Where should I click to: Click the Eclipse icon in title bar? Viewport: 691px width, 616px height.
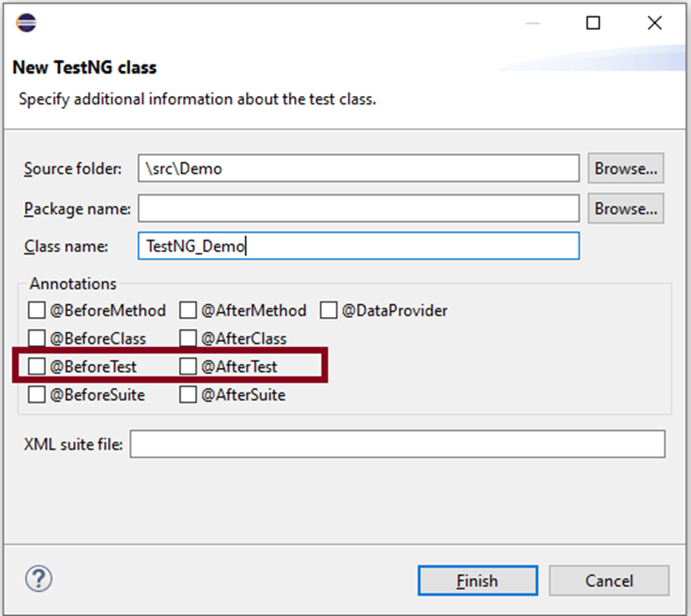[27, 23]
